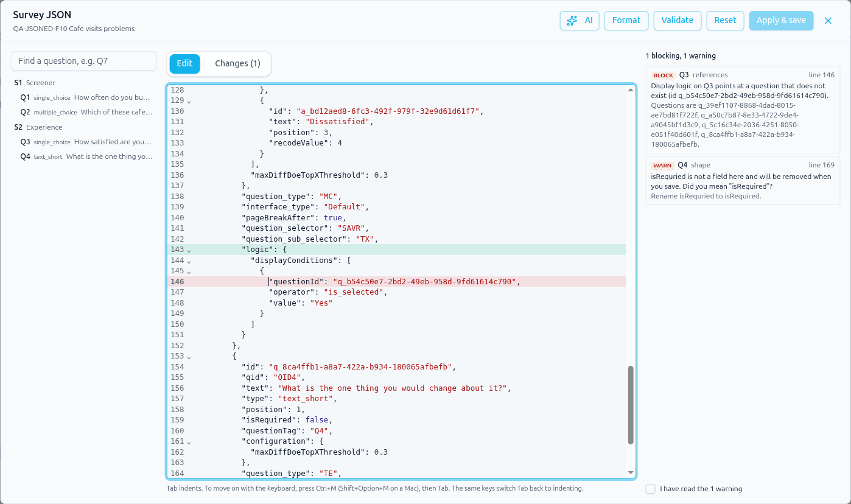Click the "pageBreakAfter": true line
Viewport: 851px width, 504px height.
point(293,218)
